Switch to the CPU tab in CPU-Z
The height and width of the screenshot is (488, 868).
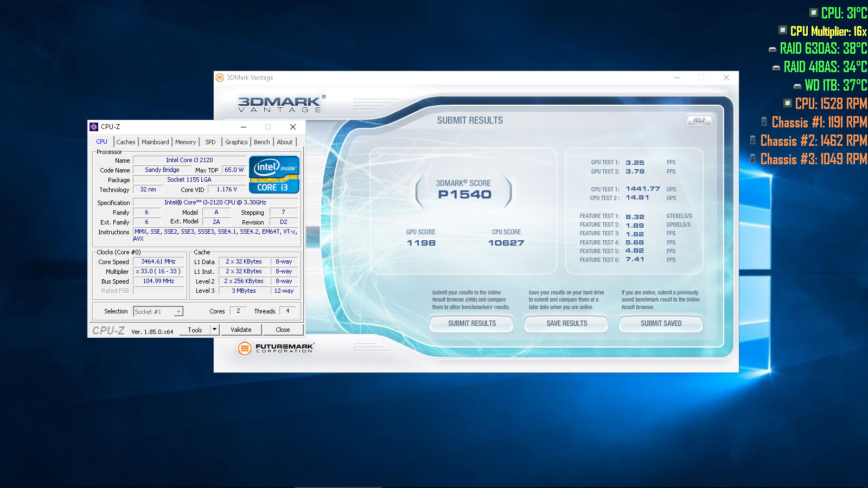pos(102,142)
